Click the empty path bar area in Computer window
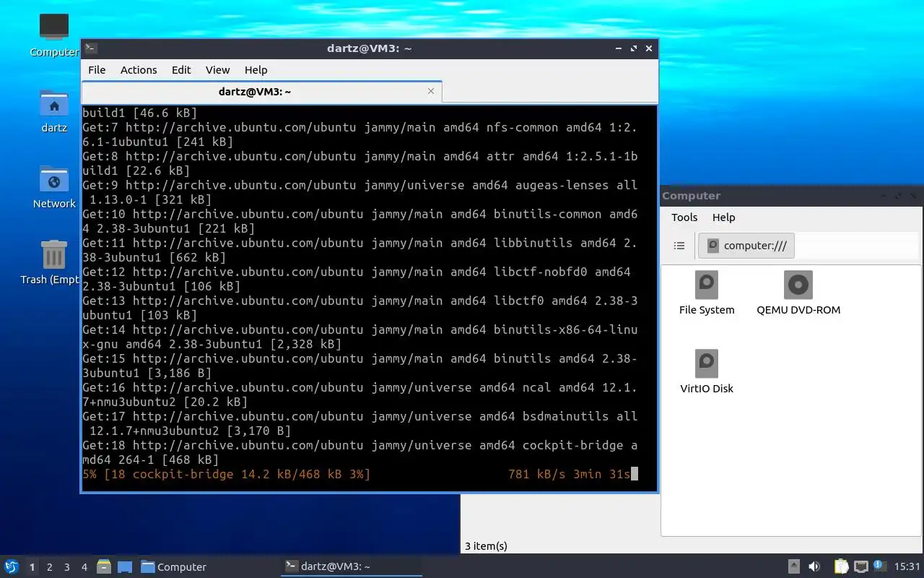924x578 pixels. point(856,246)
